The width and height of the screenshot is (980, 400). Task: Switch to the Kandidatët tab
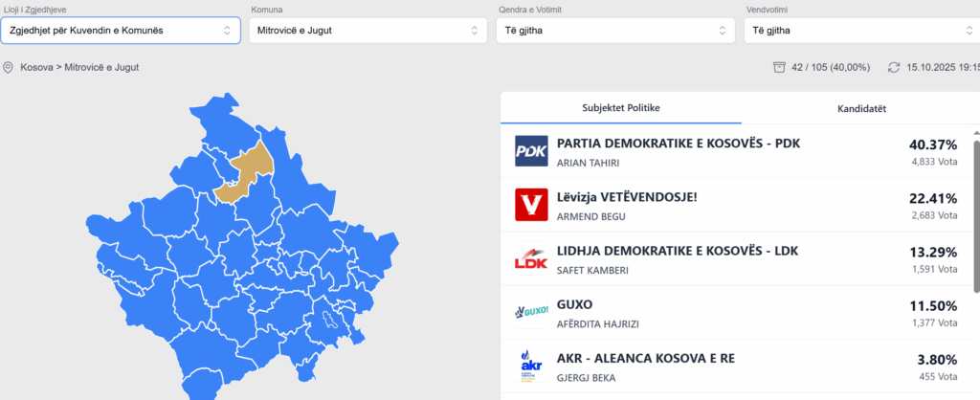point(861,108)
